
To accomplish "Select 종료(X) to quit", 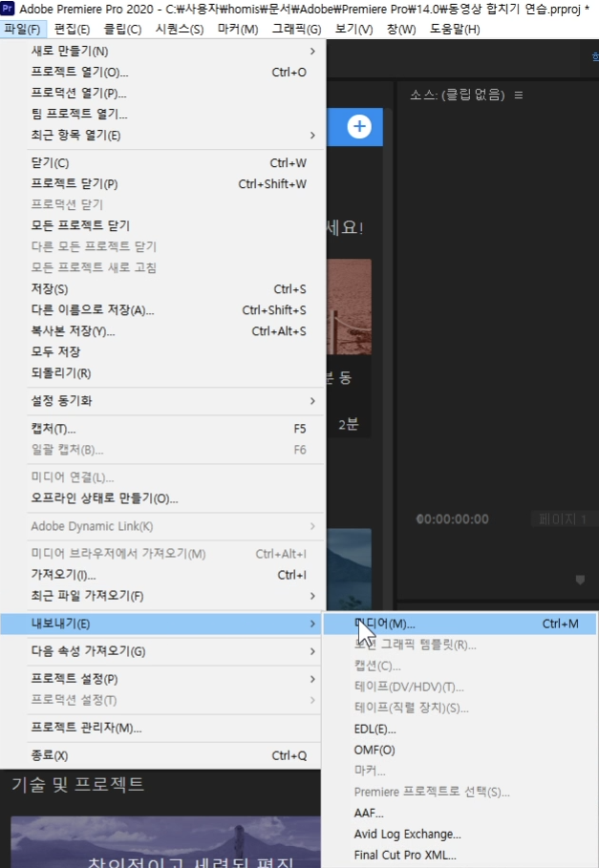I will tap(160, 755).
